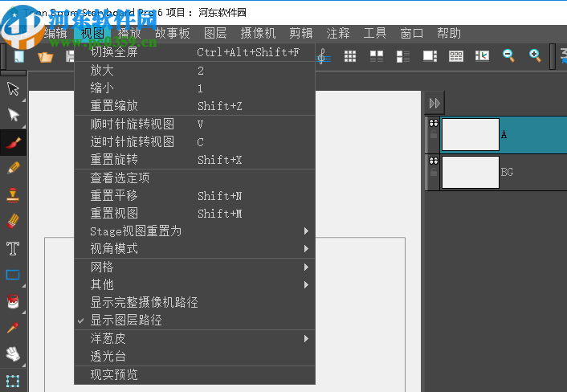The width and height of the screenshot is (567, 392).
Task: Click the nine-square grid workspace icon
Action: tap(349, 56)
